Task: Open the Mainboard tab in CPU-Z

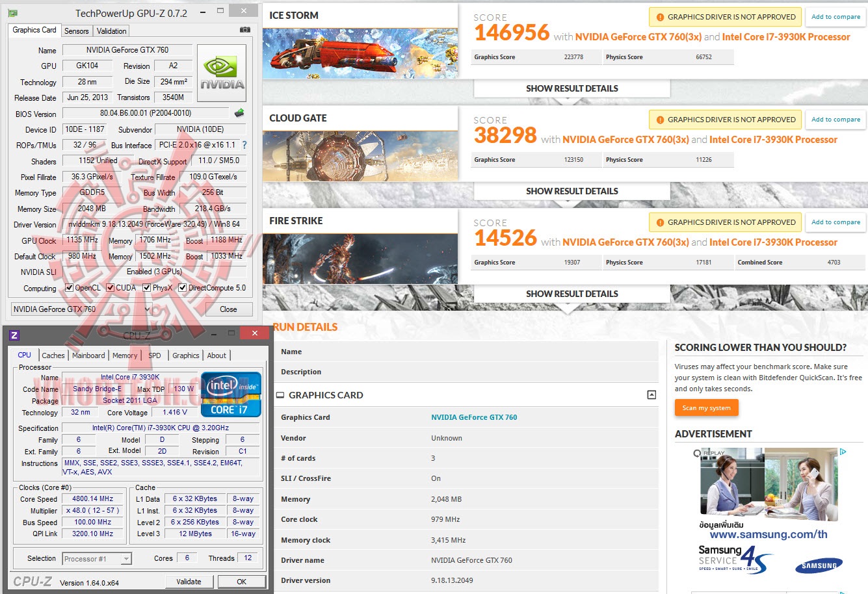Action: coord(88,355)
